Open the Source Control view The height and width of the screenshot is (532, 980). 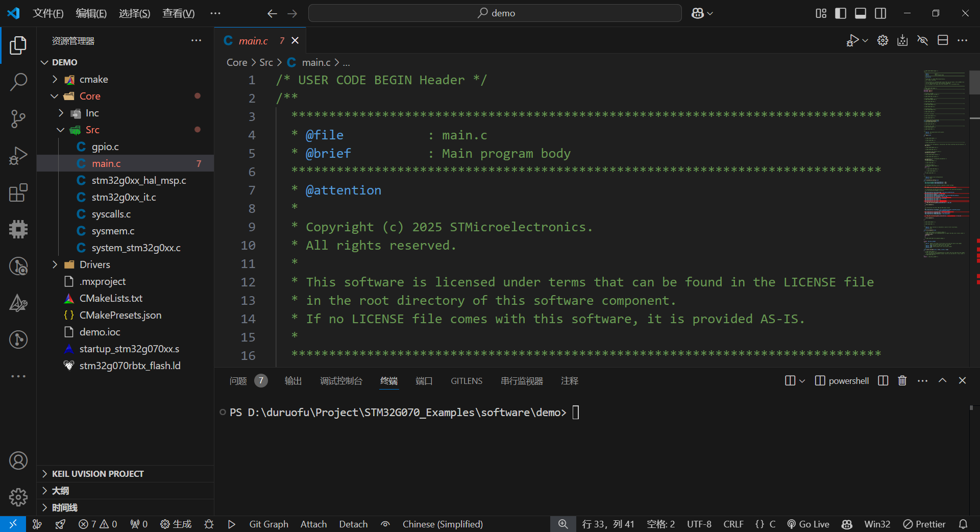[x=18, y=119]
